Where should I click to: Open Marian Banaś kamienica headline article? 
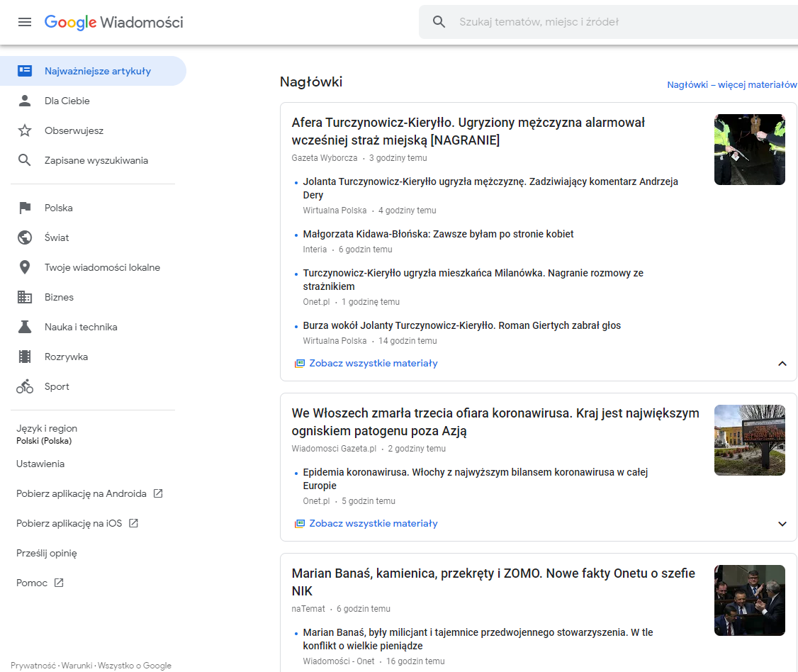click(493, 583)
